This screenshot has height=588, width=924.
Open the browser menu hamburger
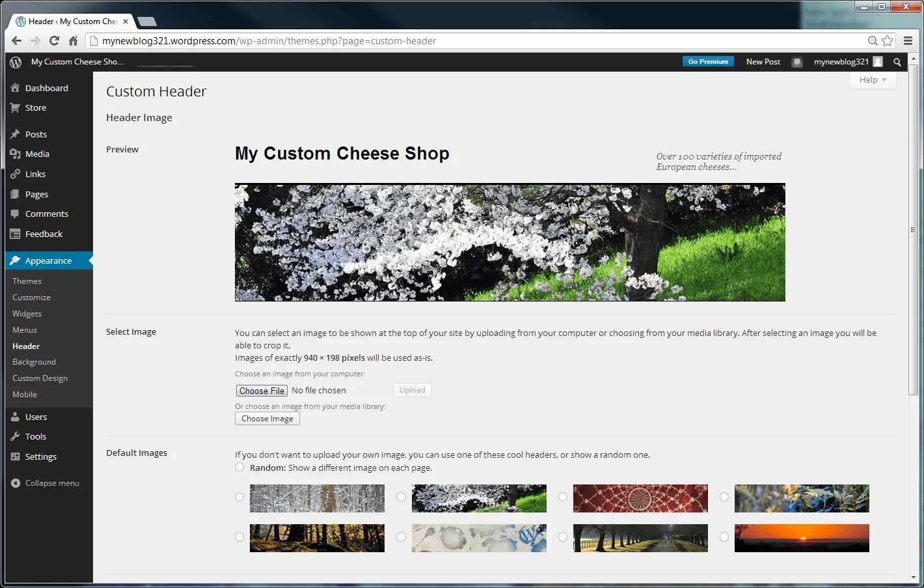pyautogui.click(x=908, y=40)
